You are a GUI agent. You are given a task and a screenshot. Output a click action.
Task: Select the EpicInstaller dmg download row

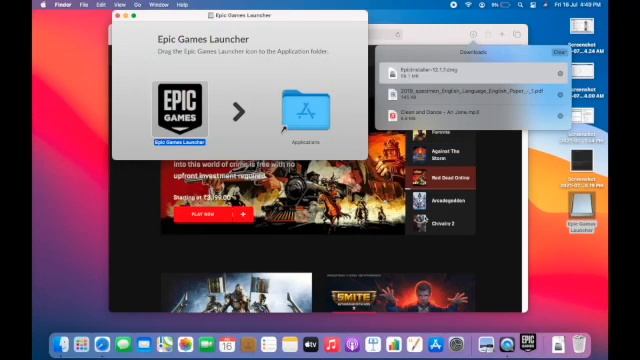coord(473,73)
